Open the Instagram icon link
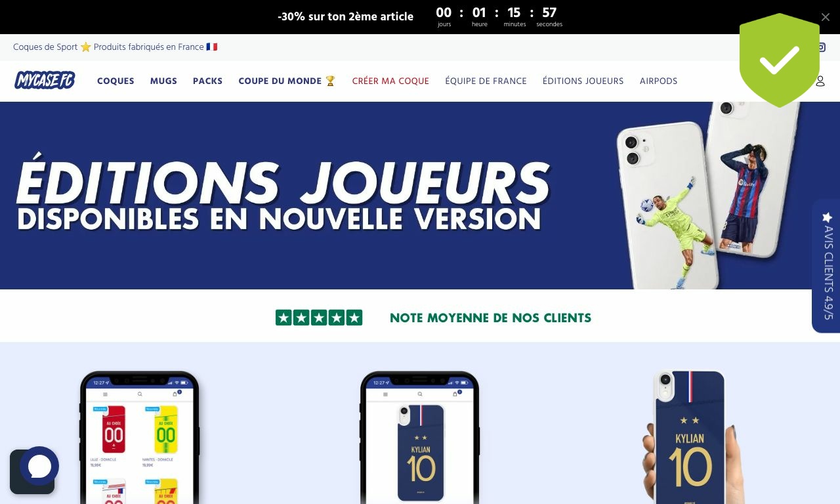 [x=822, y=47]
